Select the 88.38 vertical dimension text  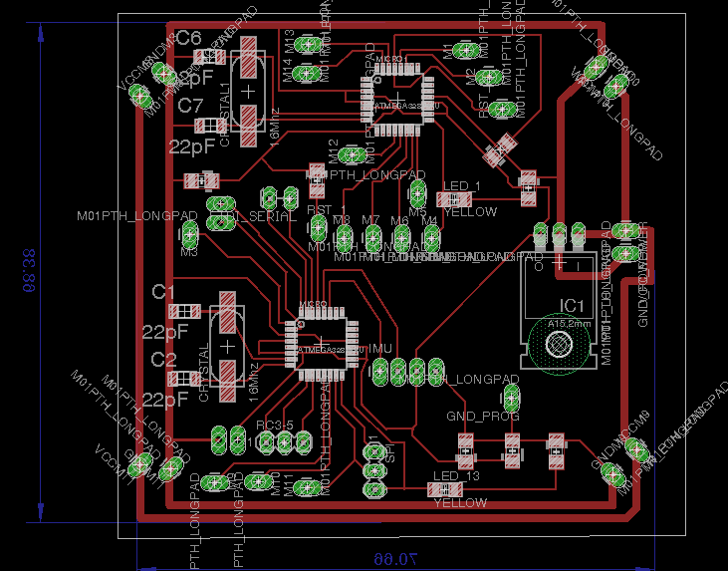tap(29, 271)
